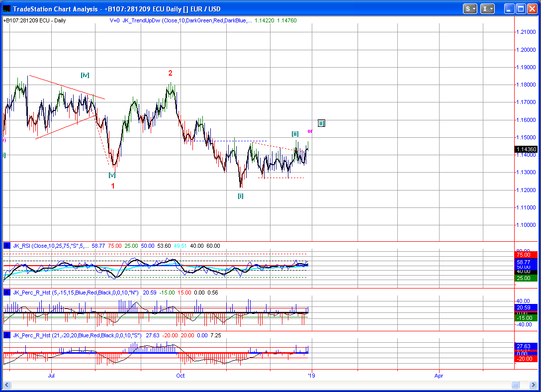Select the JK_Perc_R_Hst (5,-15,15,Blue indicator label
Image resolution: width=541 pixels, height=392 pixels.
click(76, 293)
